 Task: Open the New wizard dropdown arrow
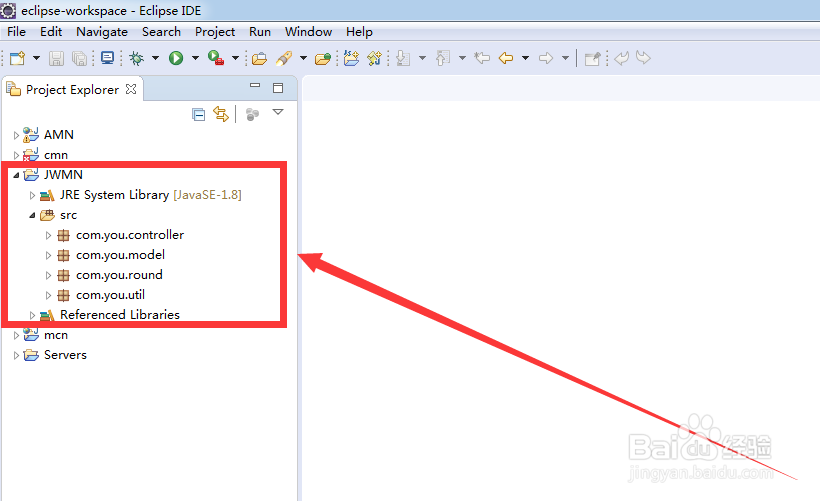pyautogui.click(x=36, y=58)
